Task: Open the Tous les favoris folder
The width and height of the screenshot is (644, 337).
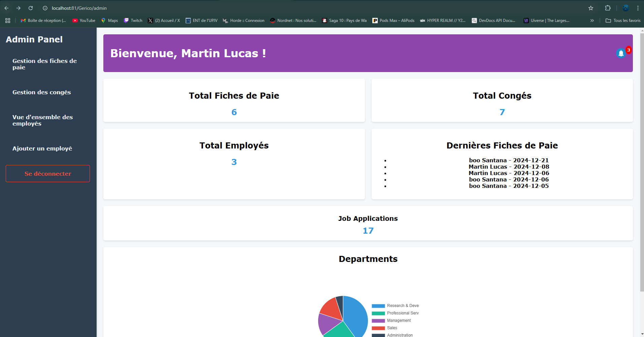Action: coord(623,21)
